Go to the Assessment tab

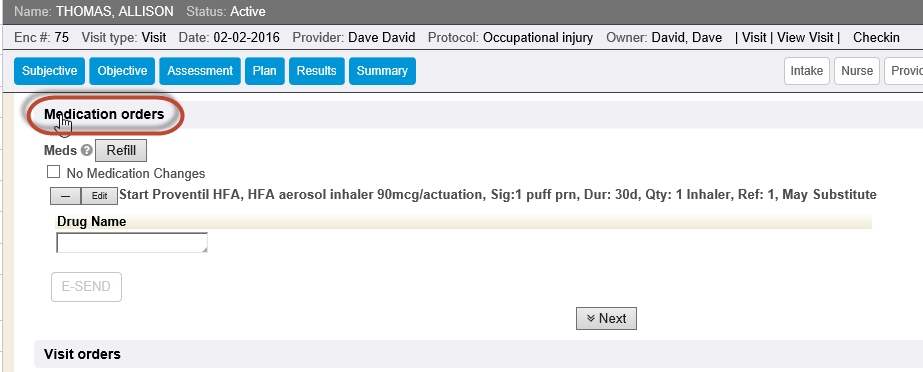[200, 71]
